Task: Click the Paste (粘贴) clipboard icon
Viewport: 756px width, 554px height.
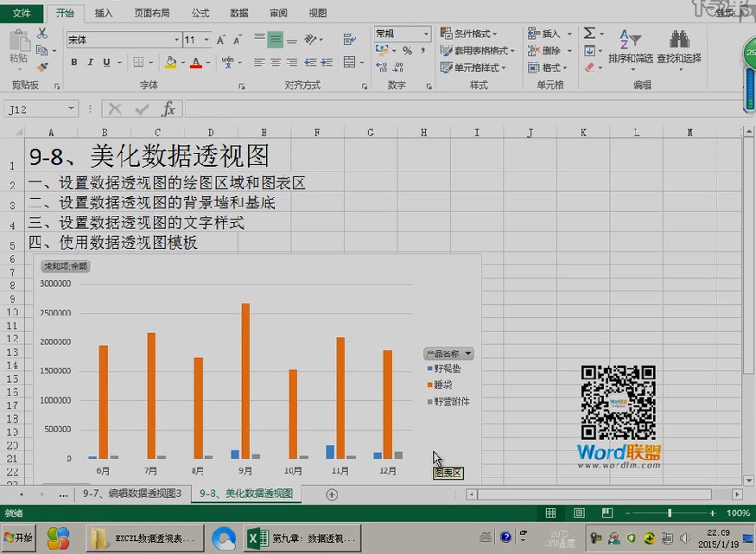Action: (x=19, y=41)
